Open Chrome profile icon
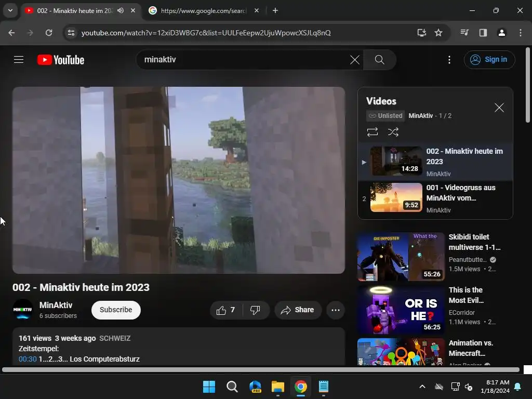Image resolution: width=532 pixels, height=399 pixels. [501, 33]
